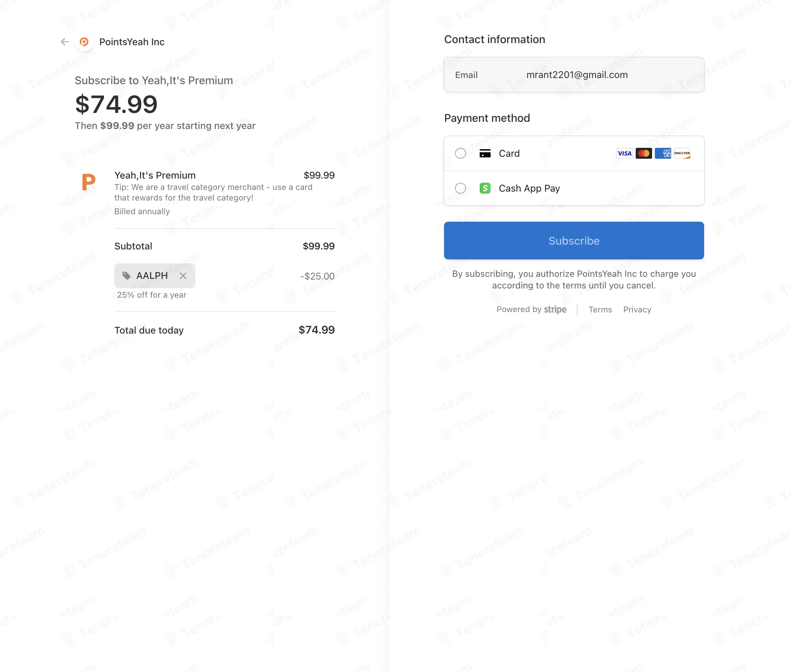Click the American Express logo icon
Image resolution: width=791 pixels, height=672 pixels.
(x=663, y=153)
